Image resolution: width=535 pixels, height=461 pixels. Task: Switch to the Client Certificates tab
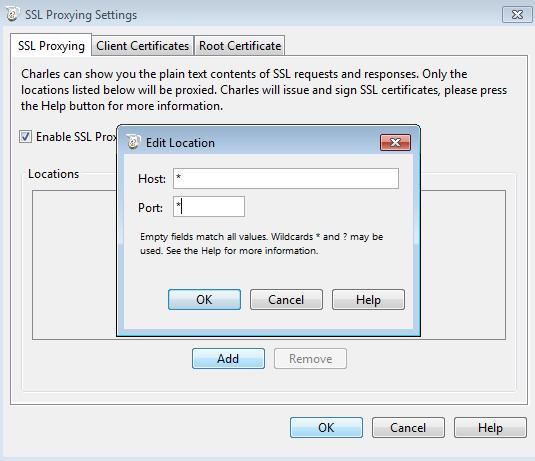pos(143,46)
